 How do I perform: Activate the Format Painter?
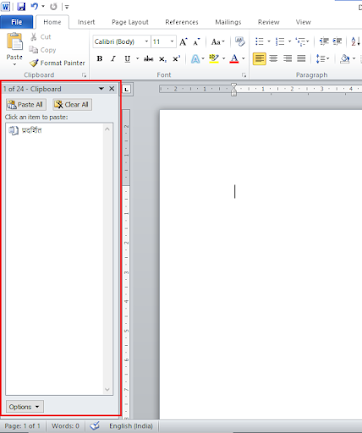[x=57, y=63]
